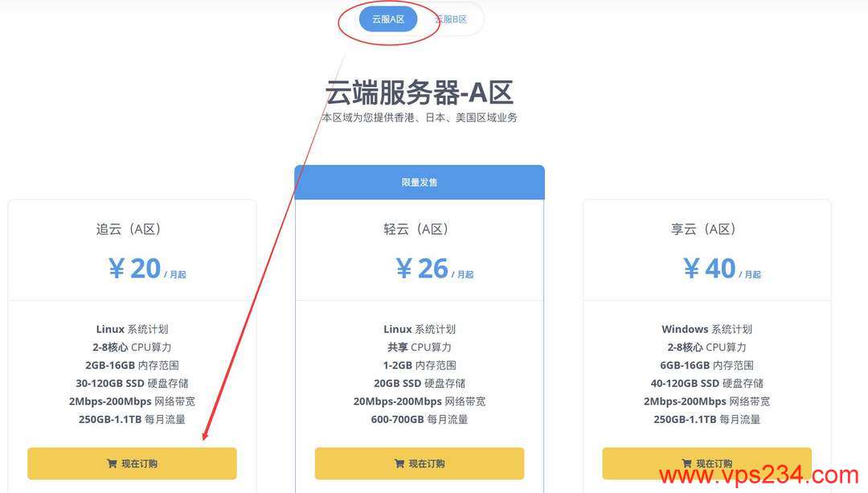Click the region description subtitle text
Viewport: 868px width, 493px height.
(x=419, y=117)
